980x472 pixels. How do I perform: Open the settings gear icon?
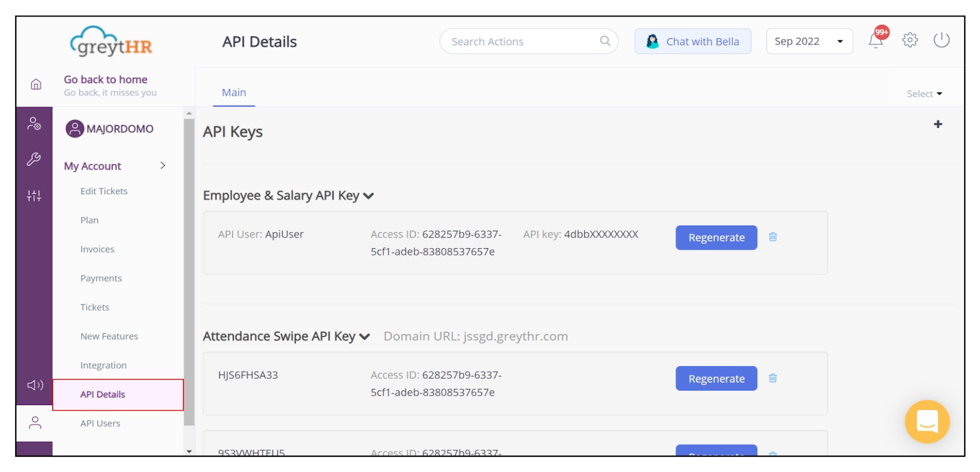pos(909,40)
